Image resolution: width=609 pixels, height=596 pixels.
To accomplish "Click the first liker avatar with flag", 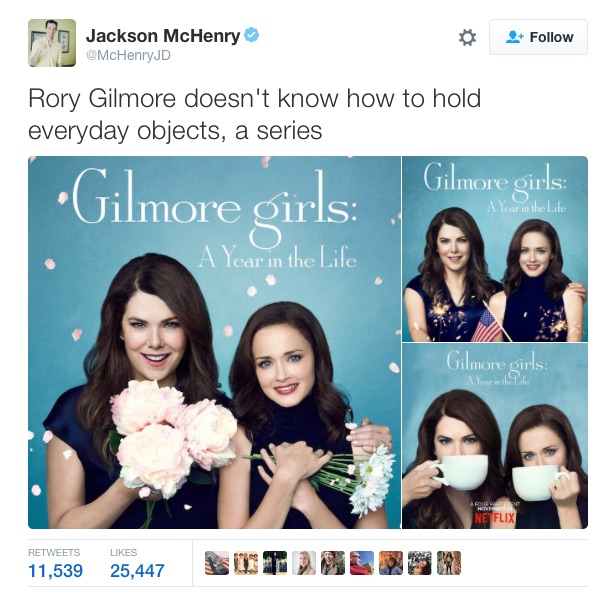I will [x=217, y=563].
